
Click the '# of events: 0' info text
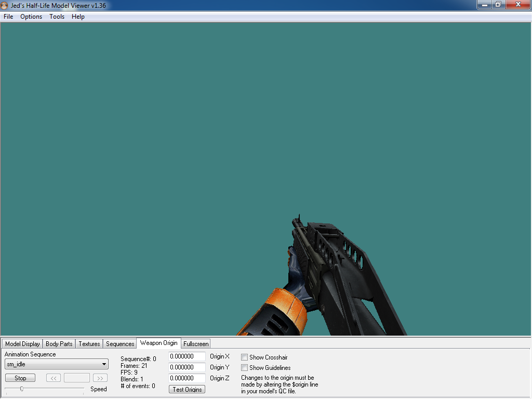click(x=138, y=386)
